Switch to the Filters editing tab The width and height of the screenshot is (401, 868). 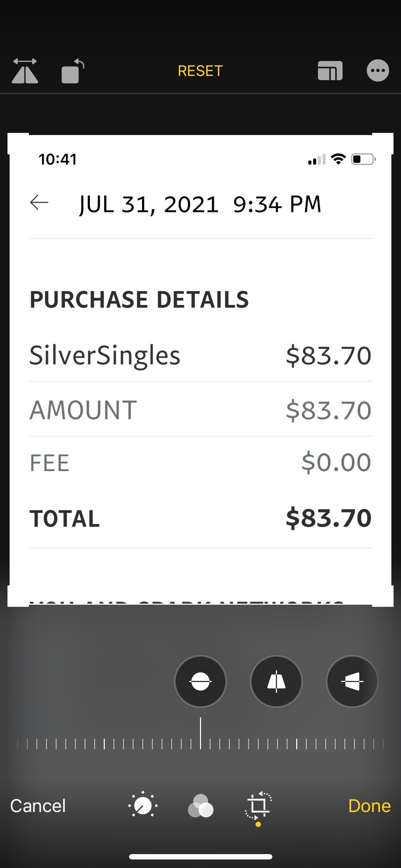(x=200, y=806)
